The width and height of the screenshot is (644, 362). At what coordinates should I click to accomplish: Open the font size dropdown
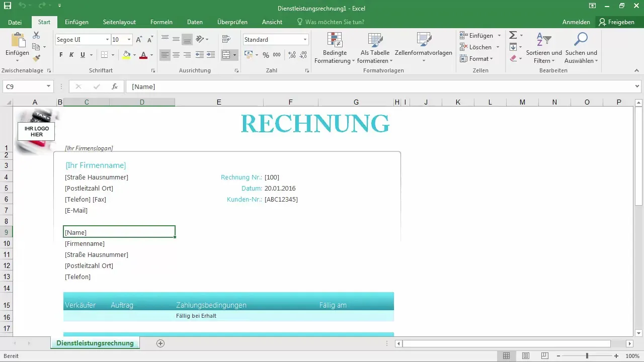coord(129,39)
